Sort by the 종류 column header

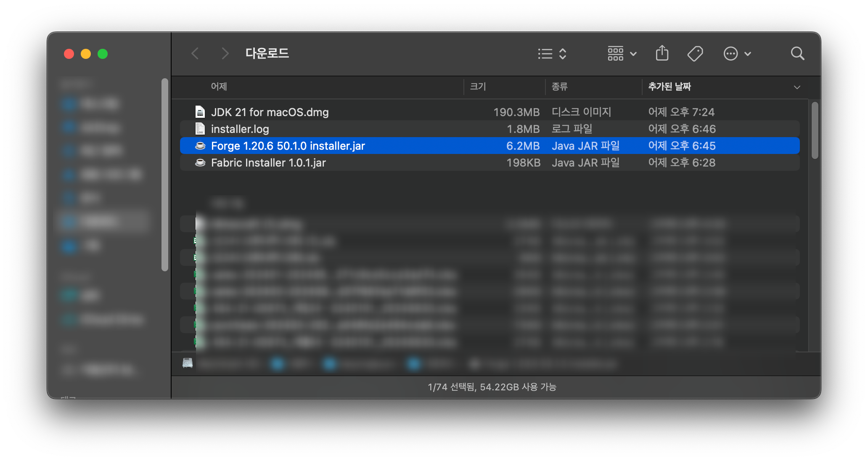(560, 87)
